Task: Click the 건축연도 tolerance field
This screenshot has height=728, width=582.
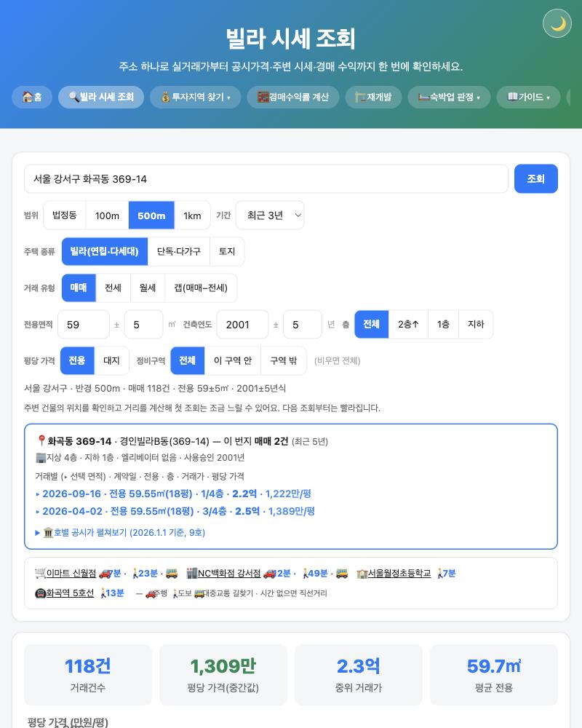Action: point(302,325)
